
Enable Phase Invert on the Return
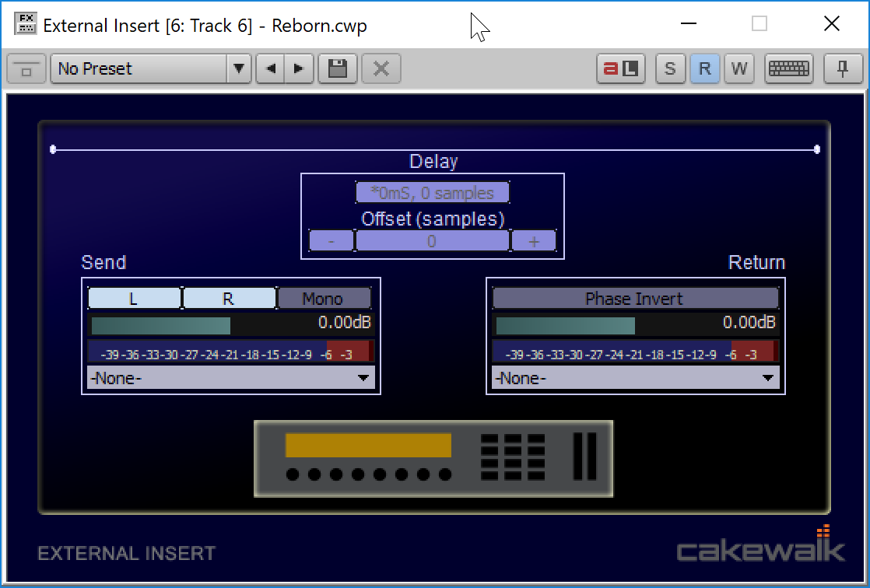(x=635, y=299)
